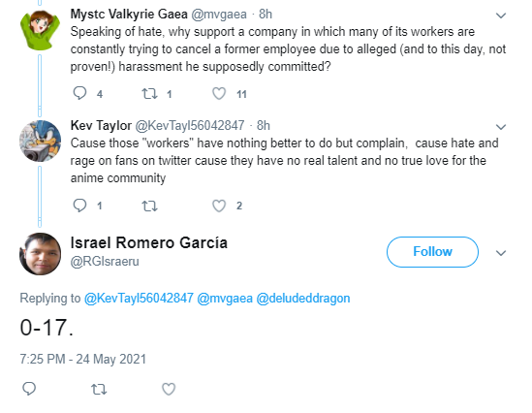Reply to Mystc Valkyrie Gaea's tweet
Screen dimensions: 532x413
pyautogui.click(x=79, y=93)
